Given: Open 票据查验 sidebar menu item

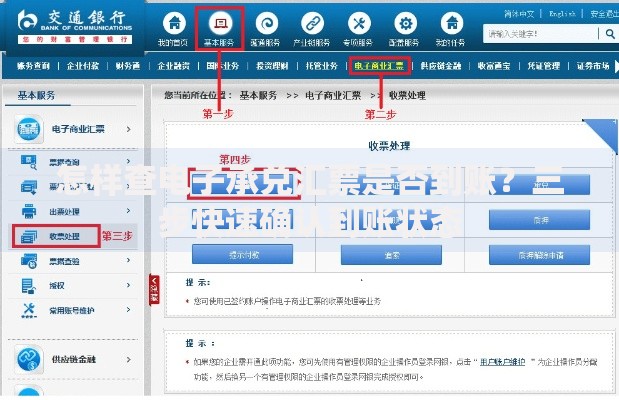Looking at the screenshot, I should pyautogui.click(x=64, y=261).
